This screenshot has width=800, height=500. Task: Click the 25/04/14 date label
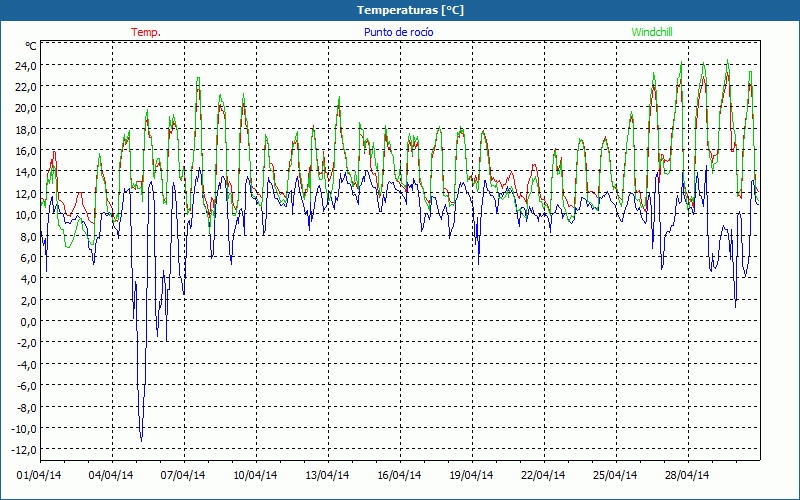[615, 475]
